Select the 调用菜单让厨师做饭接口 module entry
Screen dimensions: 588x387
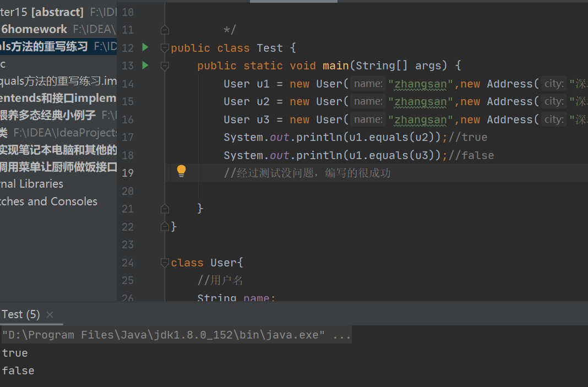coord(58,167)
